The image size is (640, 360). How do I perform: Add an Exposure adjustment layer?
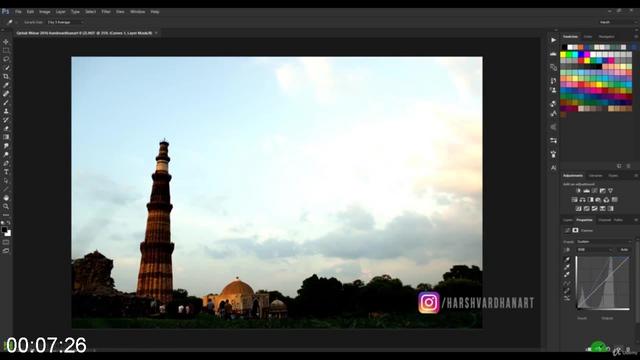coord(602,191)
